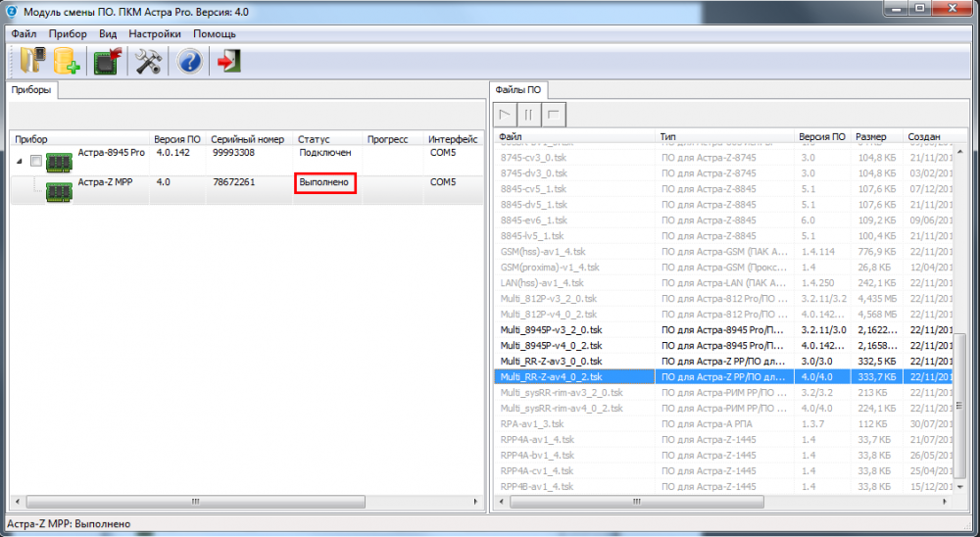Open settings via wrench and hammer icon
This screenshot has width=980, height=537.
pos(148,62)
